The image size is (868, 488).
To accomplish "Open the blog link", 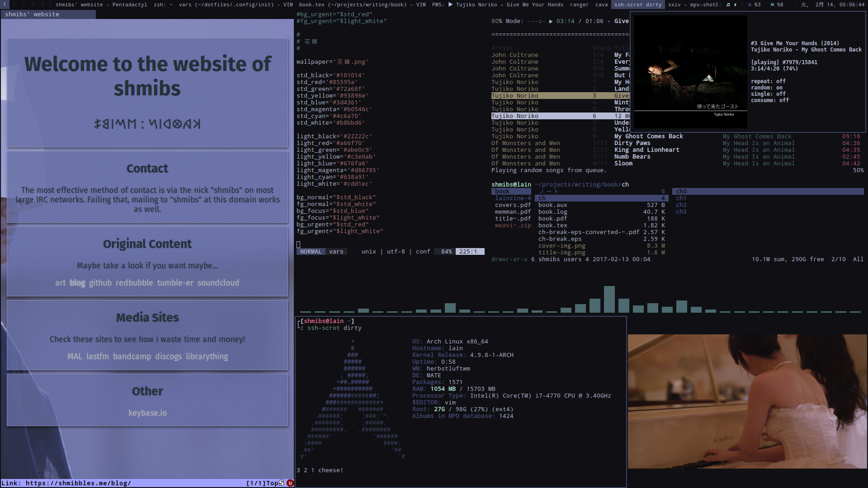I will click(x=77, y=283).
